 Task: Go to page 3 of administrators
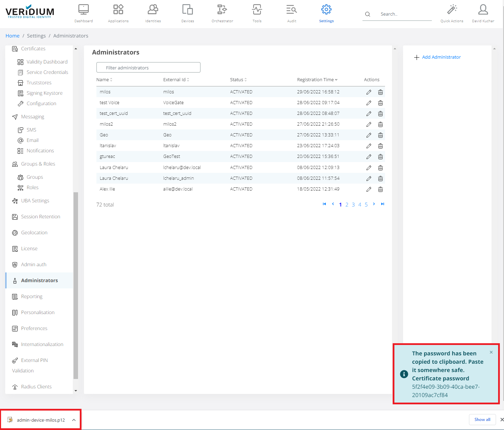point(353,204)
